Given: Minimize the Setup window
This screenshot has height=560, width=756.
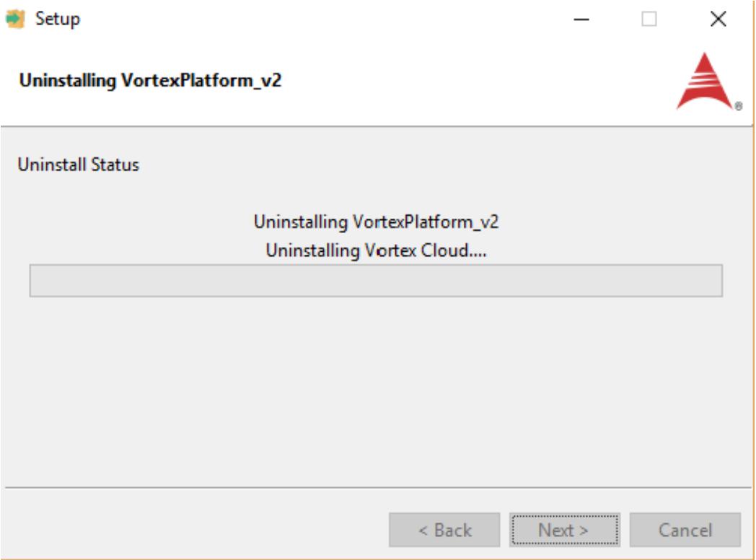Looking at the screenshot, I should (x=581, y=19).
